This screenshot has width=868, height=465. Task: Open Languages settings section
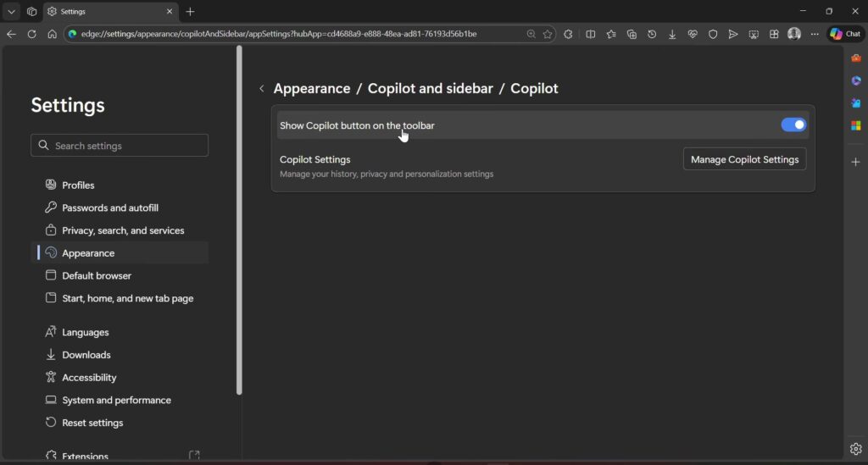click(120, 332)
